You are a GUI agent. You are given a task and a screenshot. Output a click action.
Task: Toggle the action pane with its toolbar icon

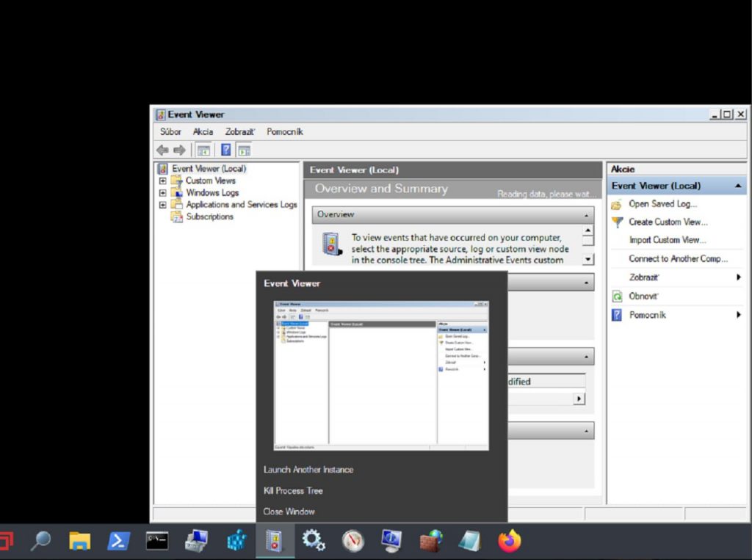coord(244,150)
